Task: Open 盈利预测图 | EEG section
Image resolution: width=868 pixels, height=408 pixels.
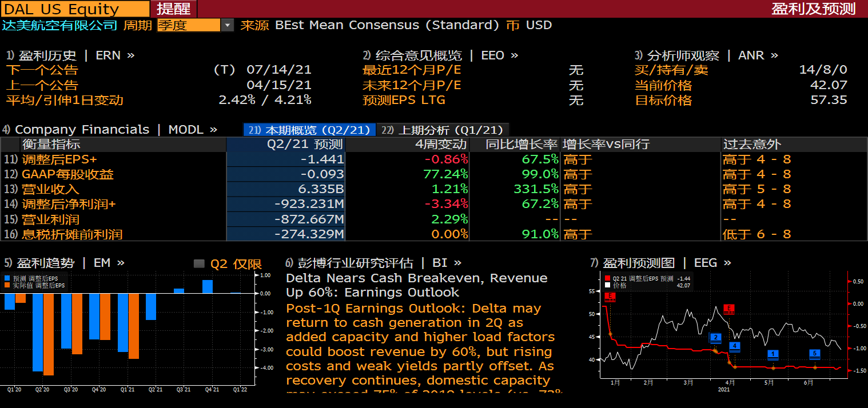Action: pyautogui.click(x=660, y=263)
